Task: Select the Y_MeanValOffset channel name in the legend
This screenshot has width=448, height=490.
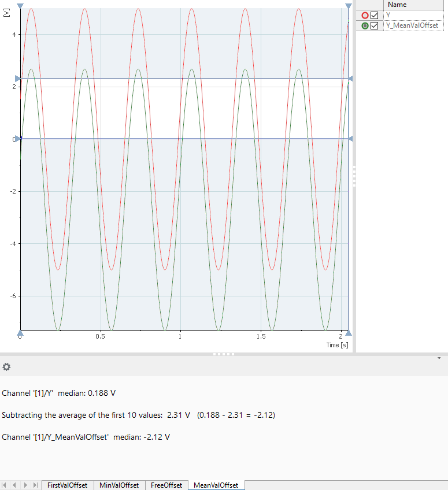Action: click(x=412, y=26)
